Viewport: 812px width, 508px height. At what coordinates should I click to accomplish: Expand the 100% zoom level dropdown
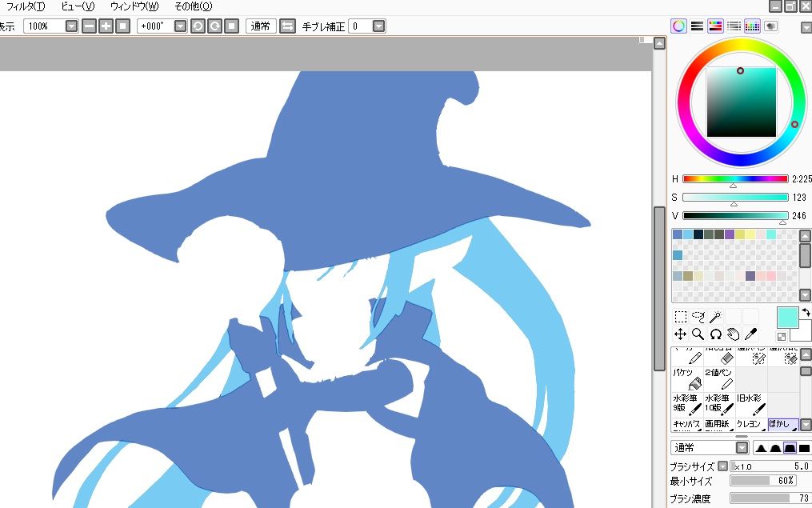[x=72, y=26]
